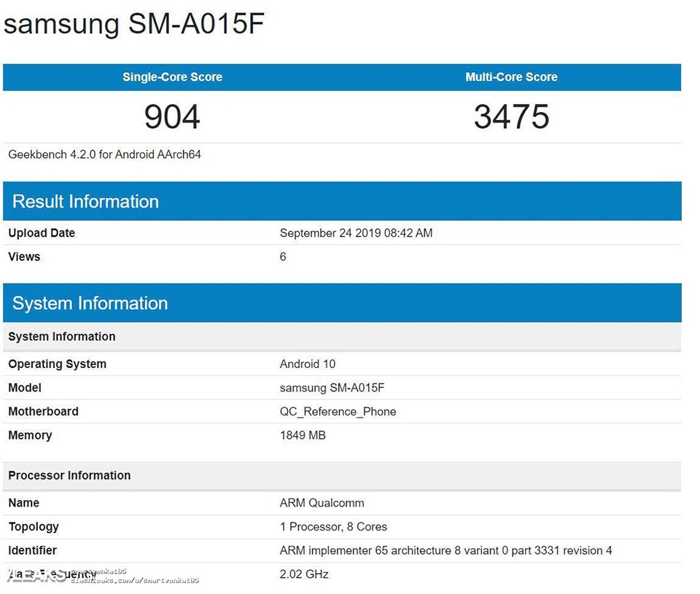
Task: Select the 2.02 GHz frequency value
Action: pyautogui.click(x=304, y=574)
